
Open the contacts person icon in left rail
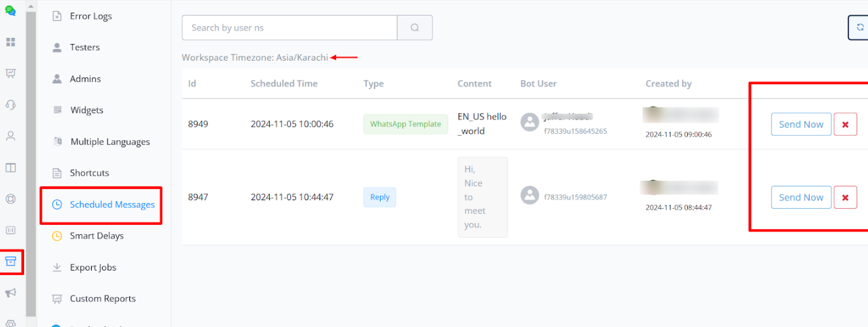point(11,136)
